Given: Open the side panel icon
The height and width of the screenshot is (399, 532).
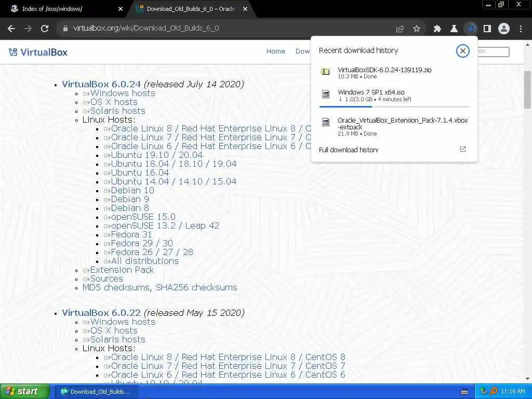Looking at the screenshot, I should pos(487,29).
